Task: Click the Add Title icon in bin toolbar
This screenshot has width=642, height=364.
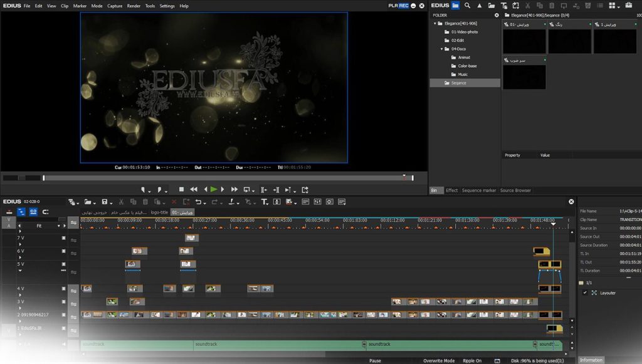Action: 503,5
